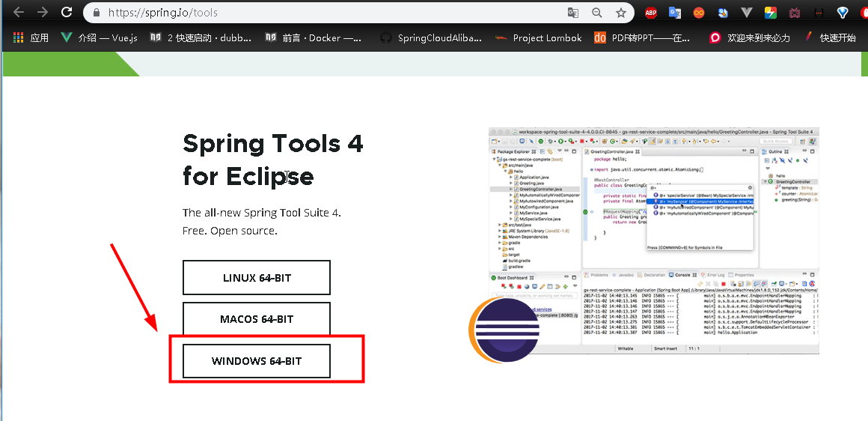Open the SpringCloudAlibaba GitHub bookmark

431,37
